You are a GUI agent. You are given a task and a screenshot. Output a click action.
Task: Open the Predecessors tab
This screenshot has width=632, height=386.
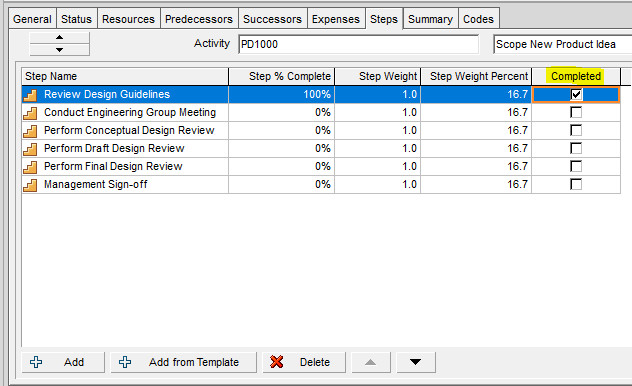point(199,19)
